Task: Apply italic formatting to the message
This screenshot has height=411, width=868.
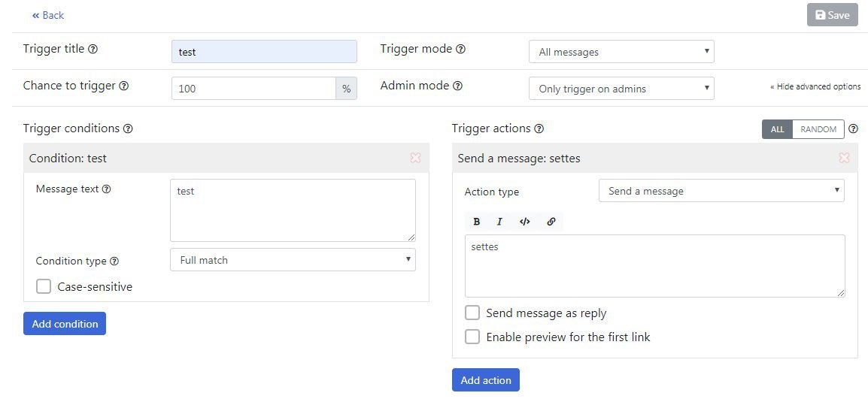Action: (499, 222)
